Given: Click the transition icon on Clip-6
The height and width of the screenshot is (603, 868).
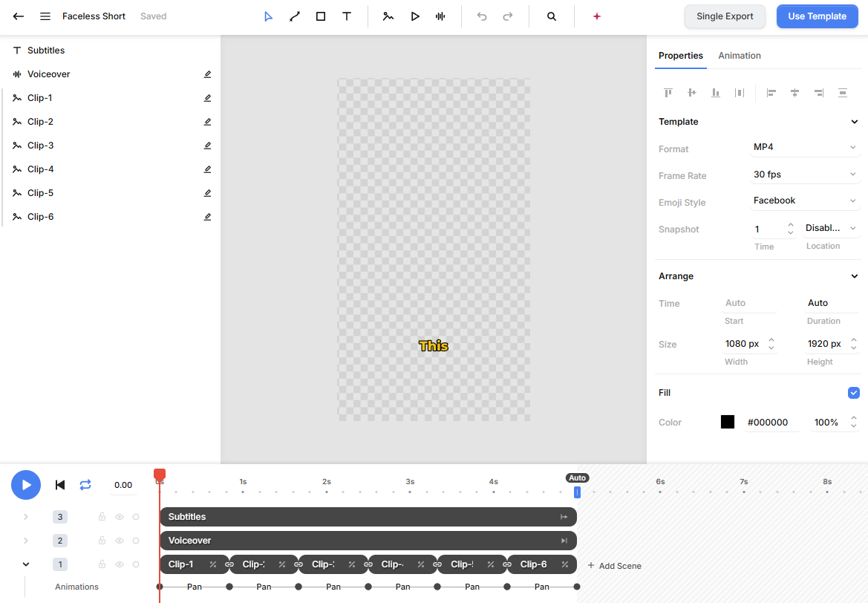Looking at the screenshot, I should [564, 564].
